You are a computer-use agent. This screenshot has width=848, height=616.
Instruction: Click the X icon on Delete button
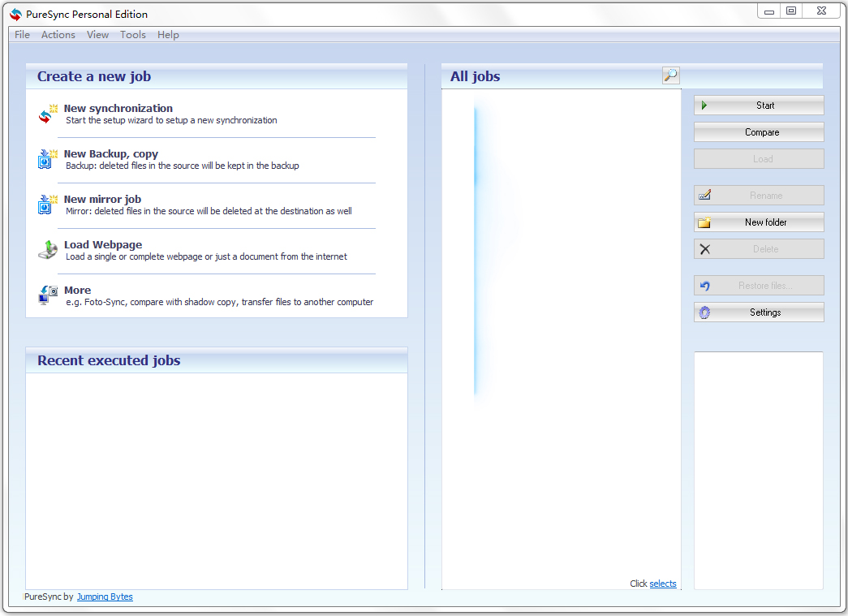point(704,249)
